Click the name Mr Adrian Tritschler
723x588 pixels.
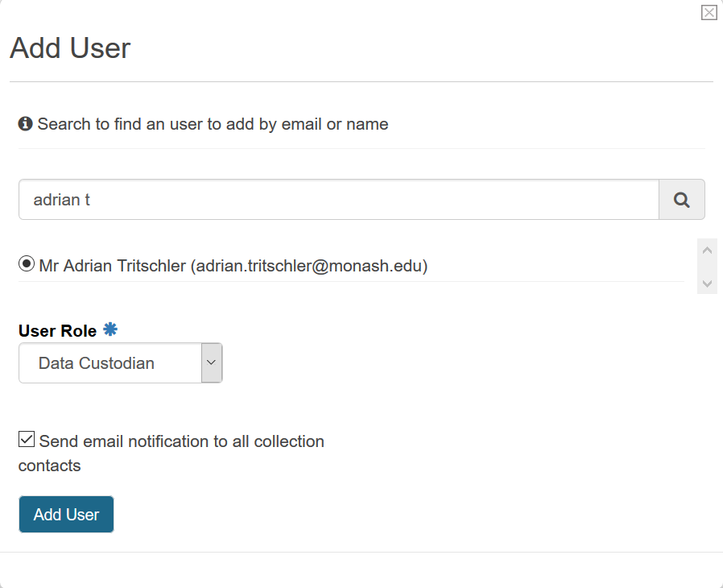[x=113, y=266]
